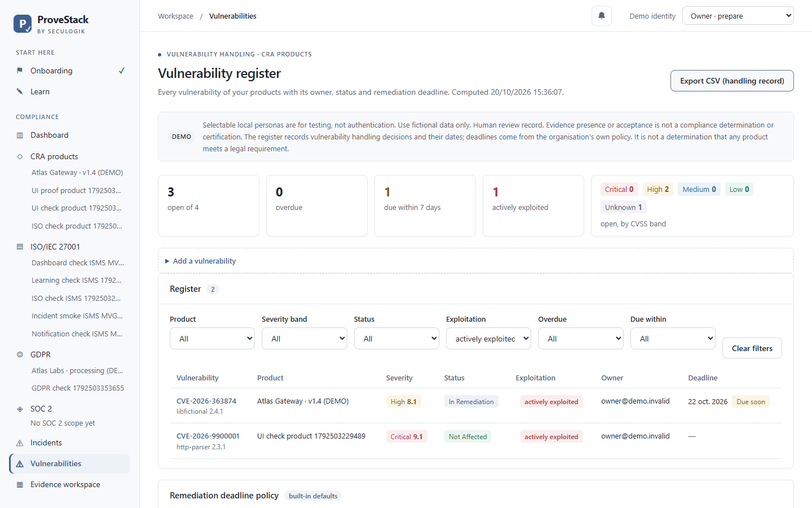Click the Due soon badge
This screenshot has height=508, width=812.
751,402
